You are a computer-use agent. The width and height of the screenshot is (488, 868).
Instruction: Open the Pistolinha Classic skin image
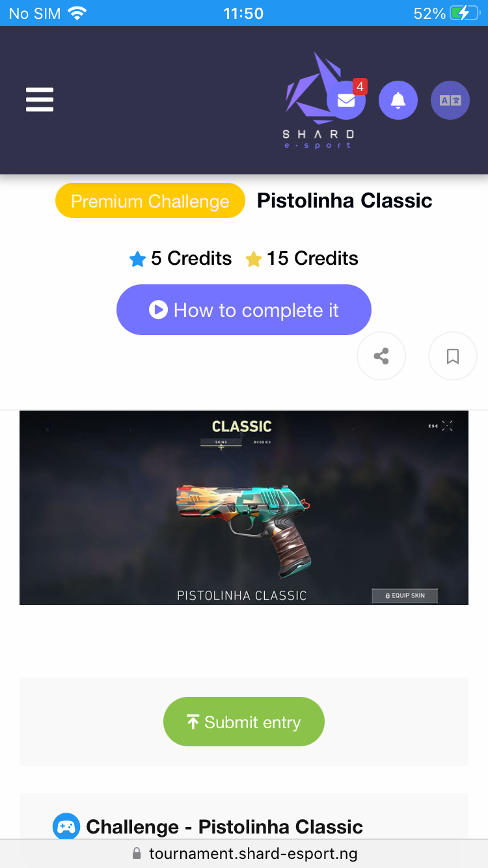pos(244,508)
